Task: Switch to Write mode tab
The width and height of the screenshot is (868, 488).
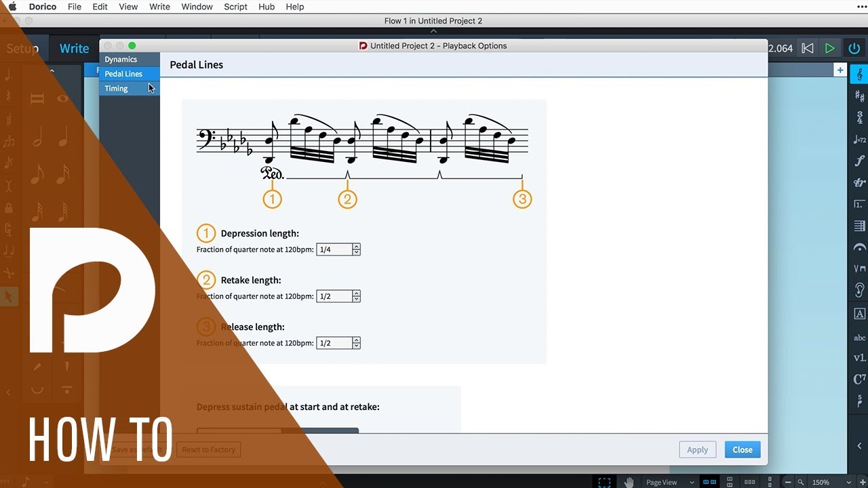Action: [x=74, y=48]
